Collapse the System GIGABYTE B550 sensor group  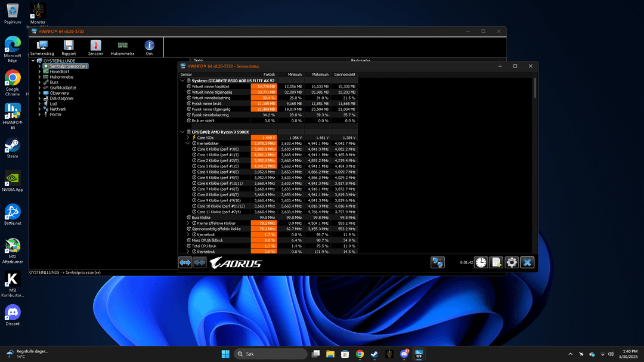tap(182, 81)
